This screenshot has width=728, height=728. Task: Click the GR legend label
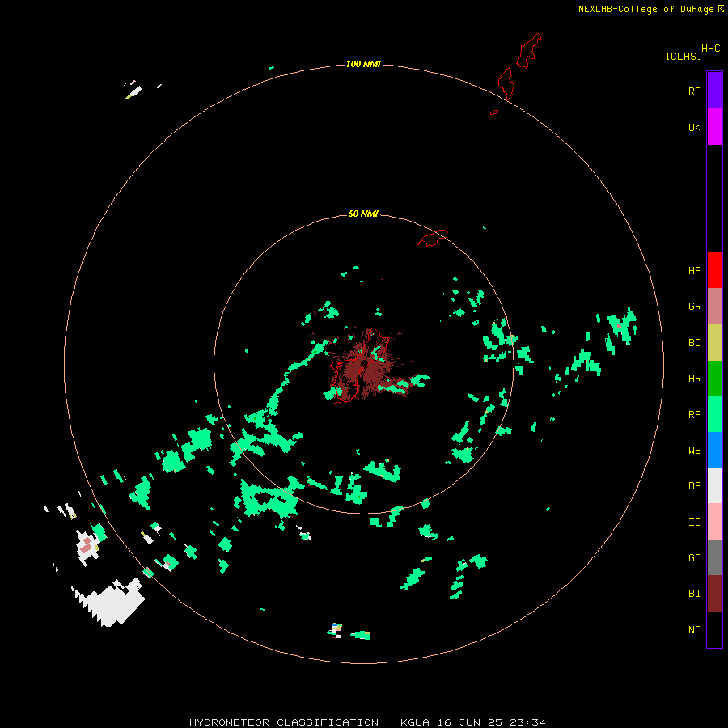[694, 307]
